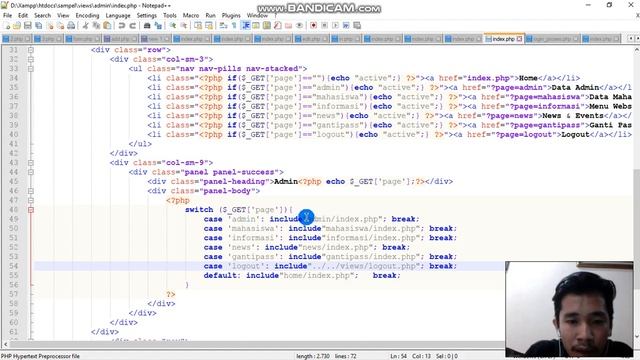Close the current document via toolbar Close icon
This screenshot has width=640, height=360.
pos(50,25)
